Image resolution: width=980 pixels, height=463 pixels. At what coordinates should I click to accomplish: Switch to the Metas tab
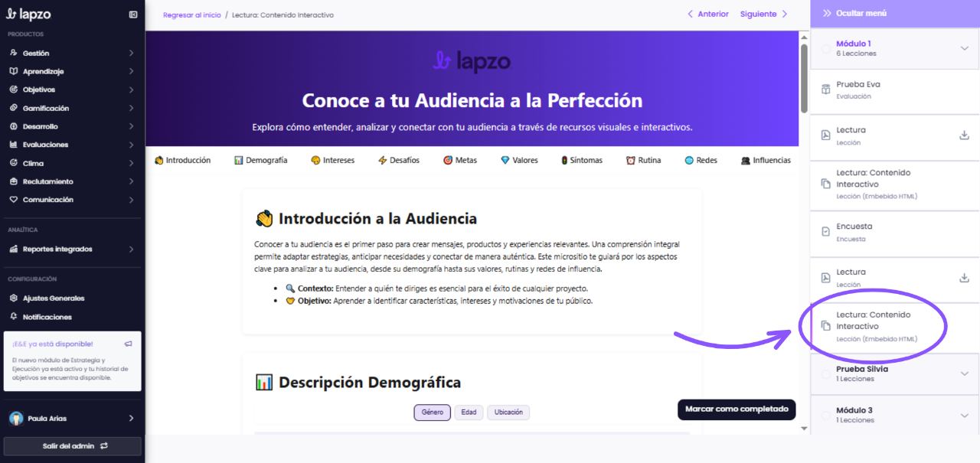(460, 160)
